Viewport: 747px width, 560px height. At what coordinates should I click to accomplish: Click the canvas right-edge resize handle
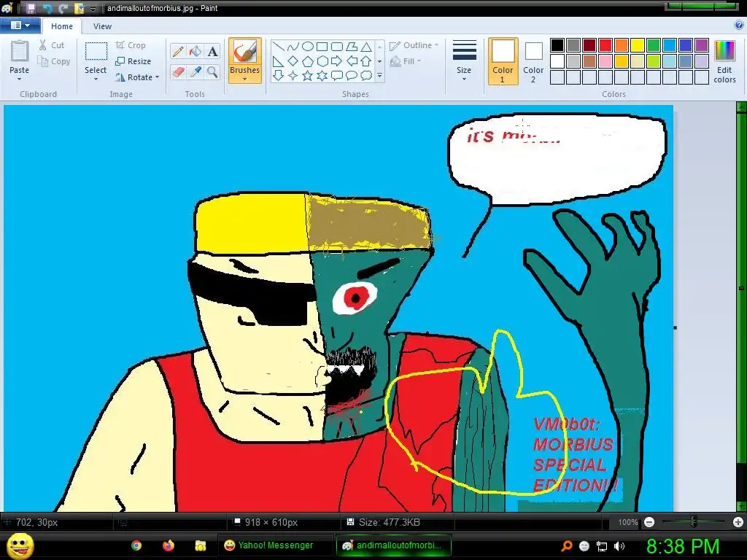(676, 327)
